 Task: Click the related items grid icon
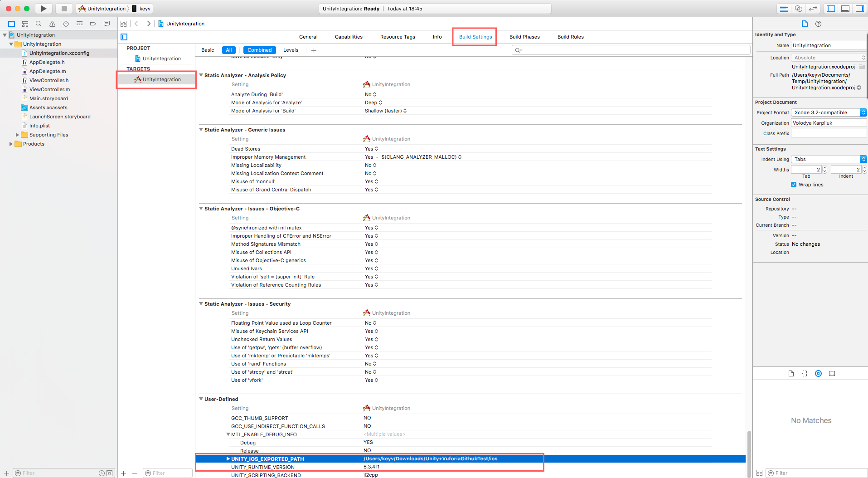coord(123,24)
